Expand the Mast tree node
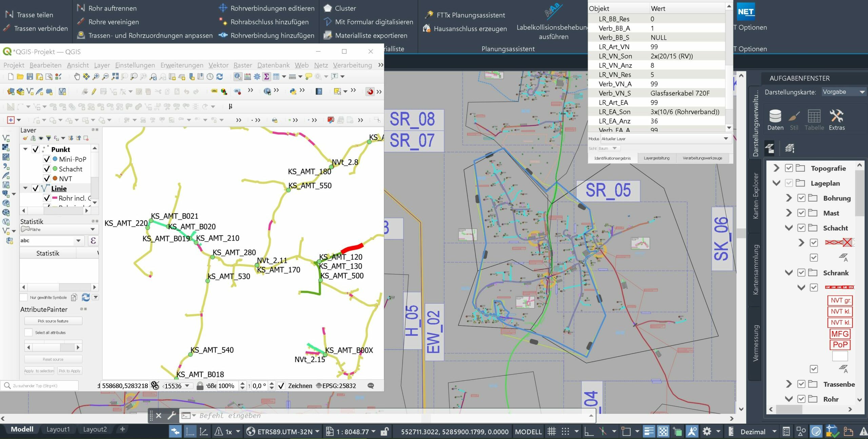The width and height of the screenshot is (868, 439). tap(789, 213)
